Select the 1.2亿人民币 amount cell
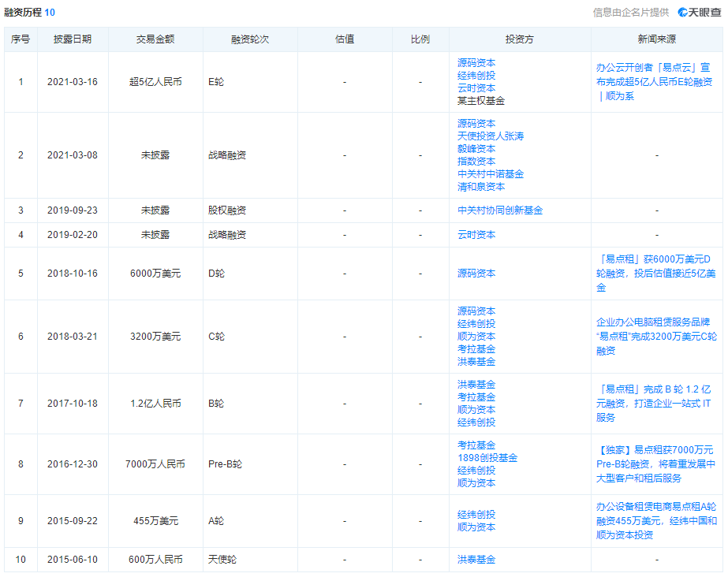This screenshot has height=577, width=728. (x=155, y=404)
